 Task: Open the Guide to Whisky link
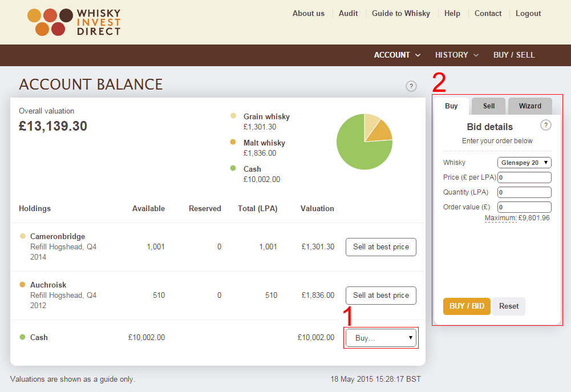coord(401,13)
